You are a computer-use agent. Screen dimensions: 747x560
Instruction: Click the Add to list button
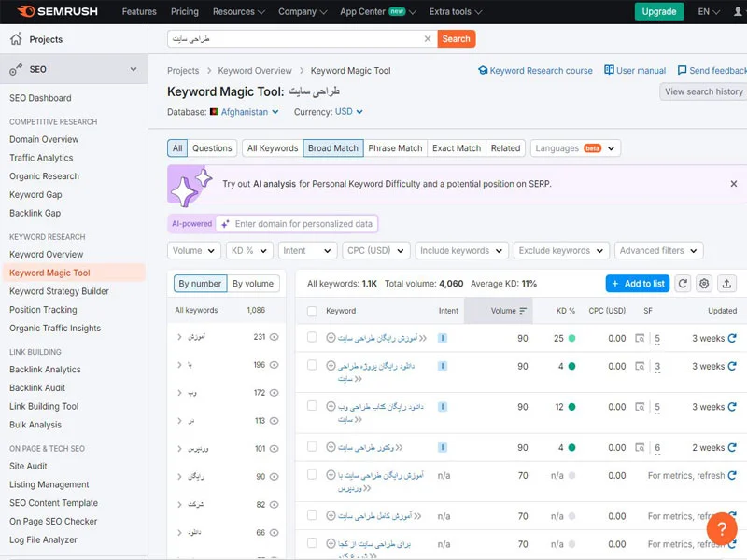[638, 284]
